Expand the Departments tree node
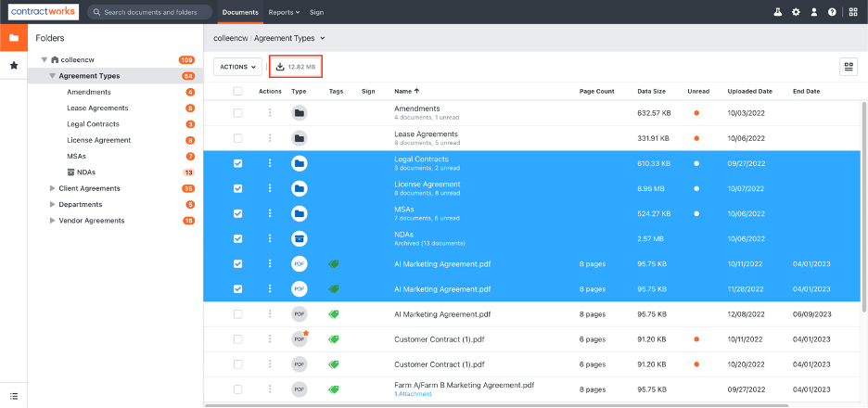Viewport: 868px width, 408px height. [x=53, y=204]
